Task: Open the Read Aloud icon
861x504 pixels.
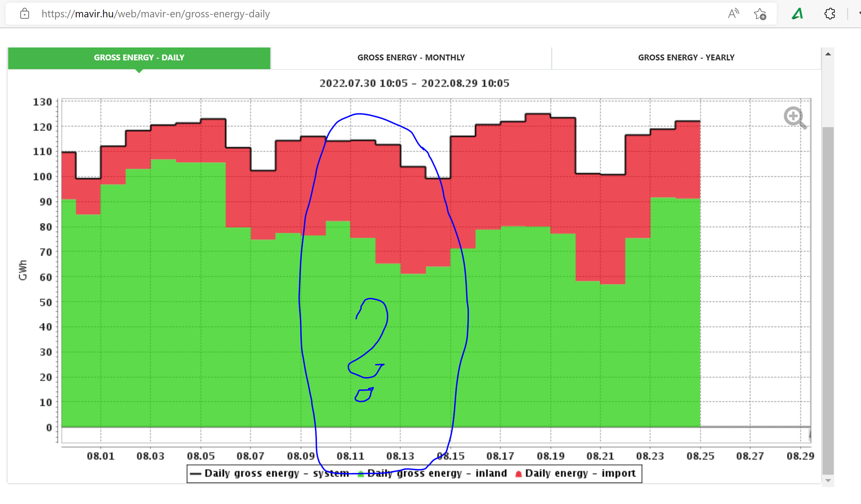Action: 733,14
